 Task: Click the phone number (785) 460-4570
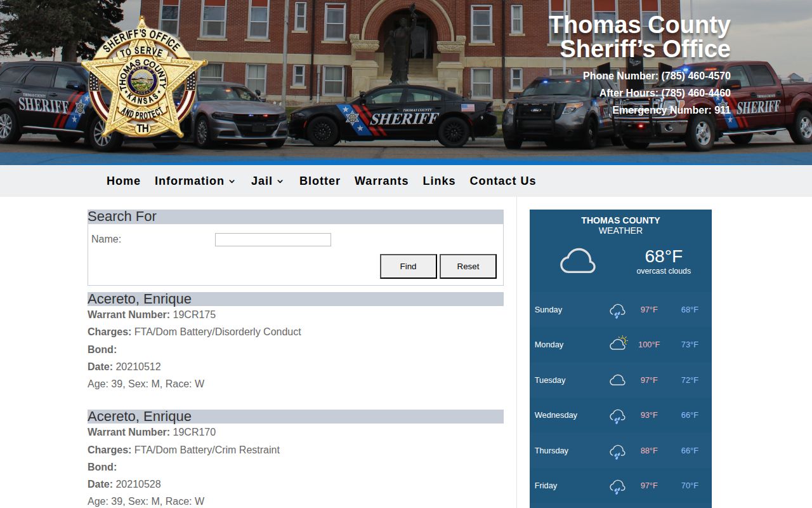696,76
